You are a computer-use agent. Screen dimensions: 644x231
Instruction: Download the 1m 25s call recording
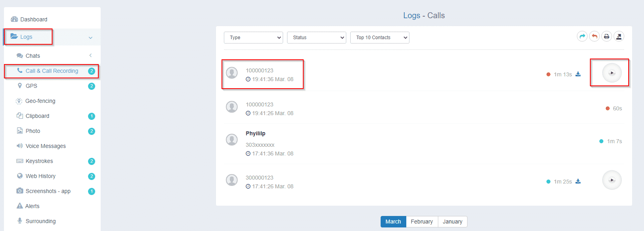pyautogui.click(x=578, y=181)
